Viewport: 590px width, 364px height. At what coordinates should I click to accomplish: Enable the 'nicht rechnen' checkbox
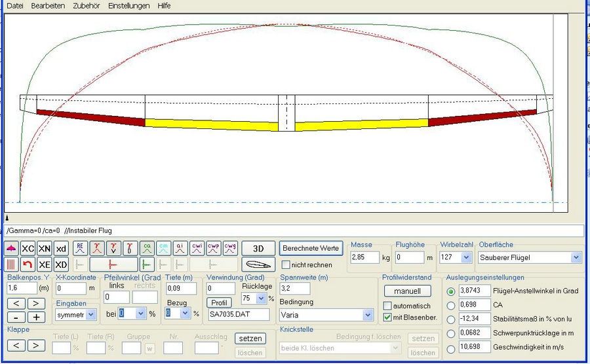(286, 265)
